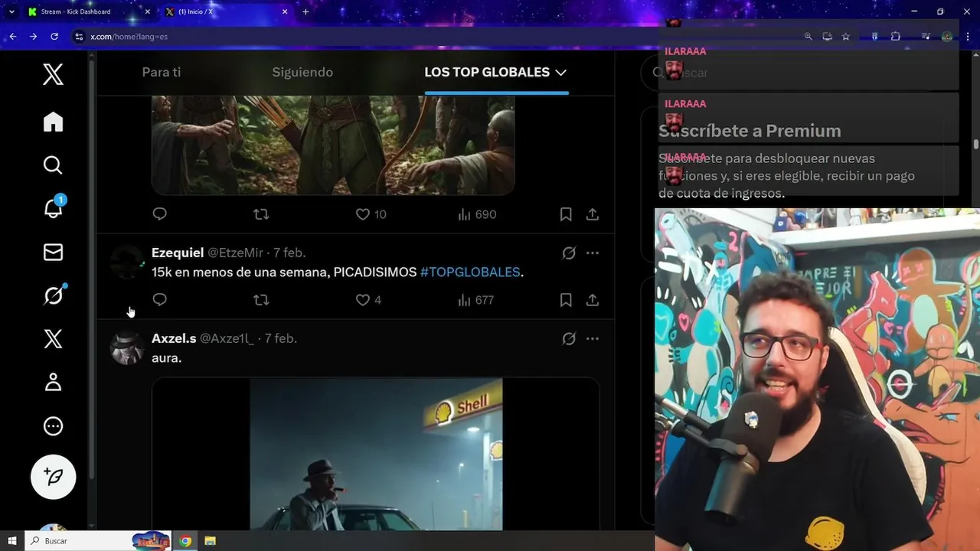Screen dimensions: 980x551
Task: Open a new browser tab
Action: coord(305,11)
